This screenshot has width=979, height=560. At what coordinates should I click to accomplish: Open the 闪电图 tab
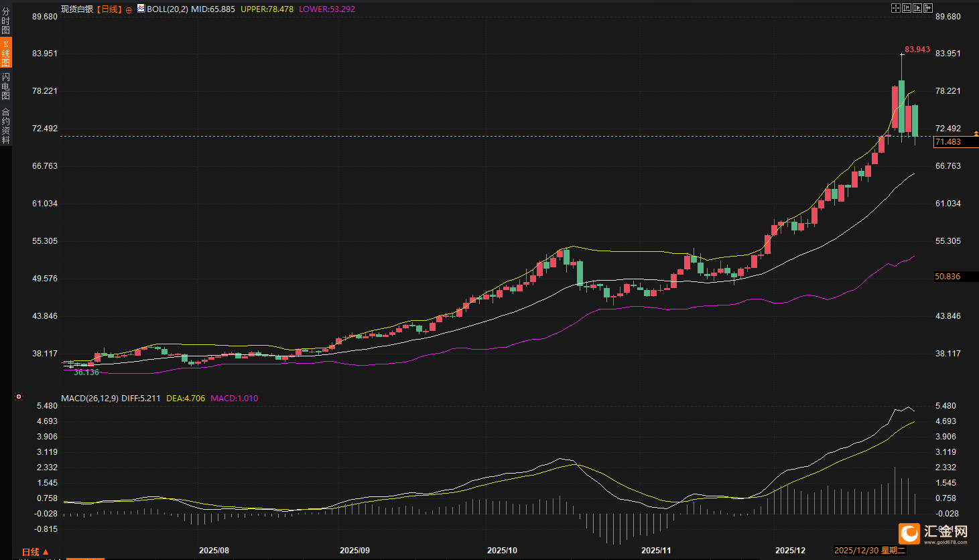(5, 86)
